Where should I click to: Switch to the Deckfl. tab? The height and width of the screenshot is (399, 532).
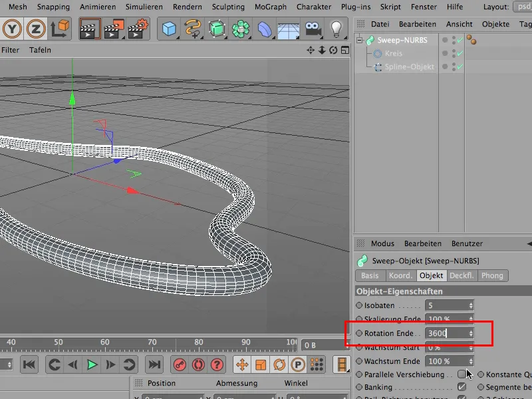[x=462, y=275]
